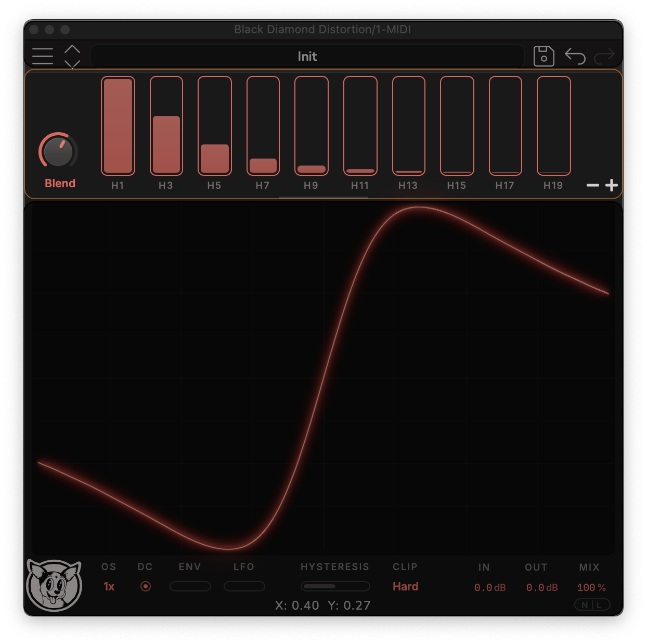Set the H9 harmonic bar level
Image resolution: width=647 pixels, height=644 pixels.
coord(312,126)
